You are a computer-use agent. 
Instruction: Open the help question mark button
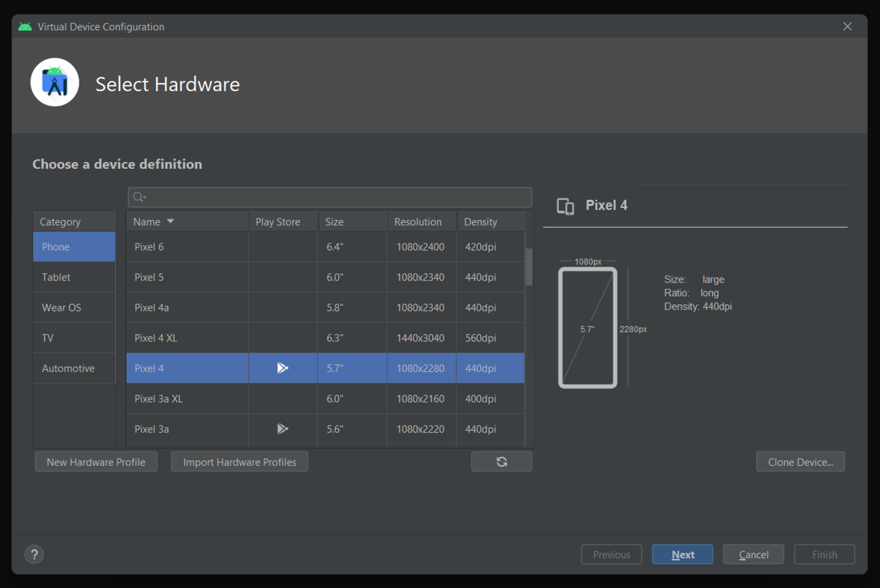click(x=34, y=554)
